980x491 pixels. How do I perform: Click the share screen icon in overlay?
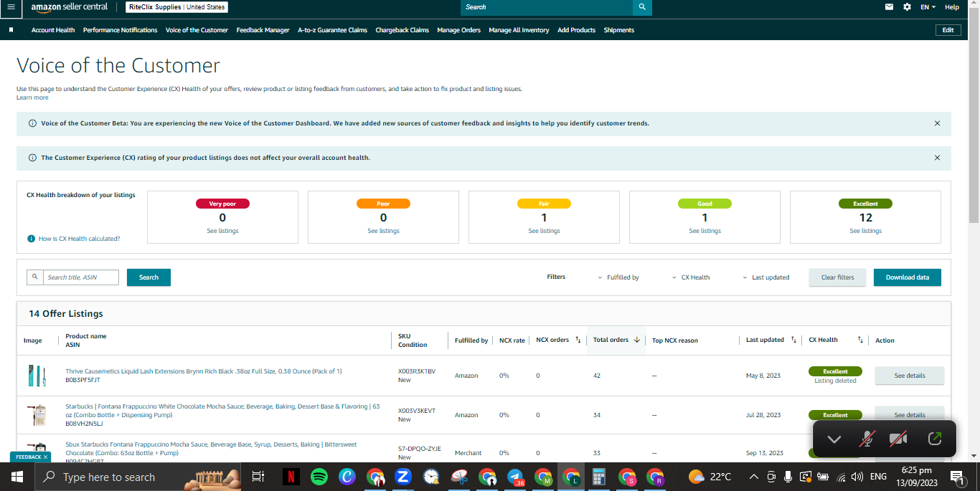click(934, 439)
